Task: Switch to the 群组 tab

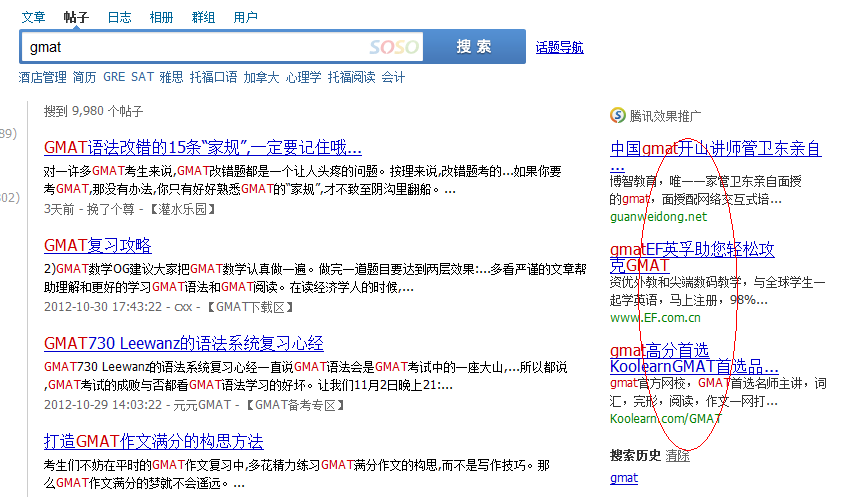Action: point(203,17)
